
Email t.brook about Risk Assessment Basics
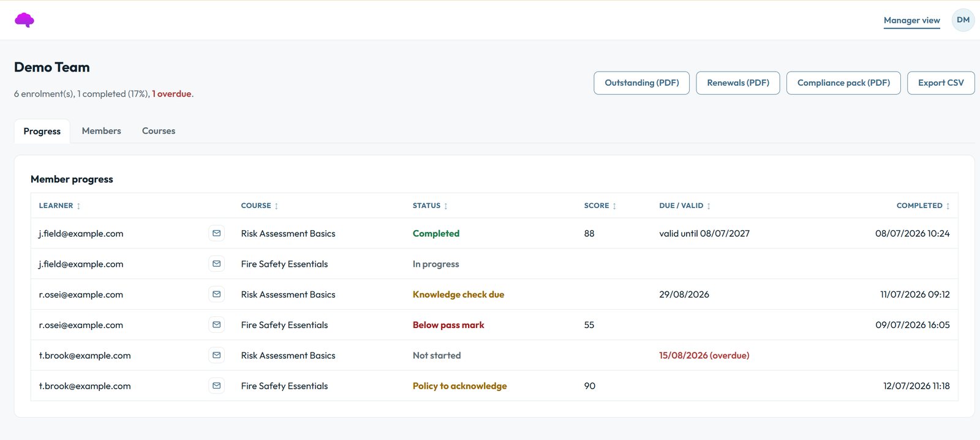[216, 356]
